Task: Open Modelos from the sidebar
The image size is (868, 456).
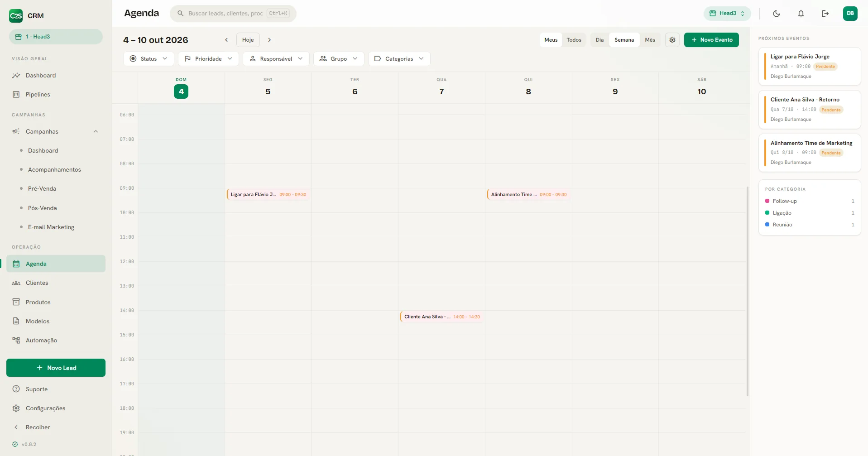Action: tap(56, 321)
